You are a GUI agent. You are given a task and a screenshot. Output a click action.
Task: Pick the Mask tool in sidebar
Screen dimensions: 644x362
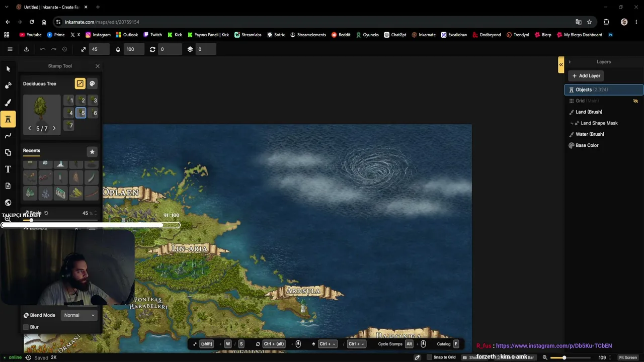point(8,85)
